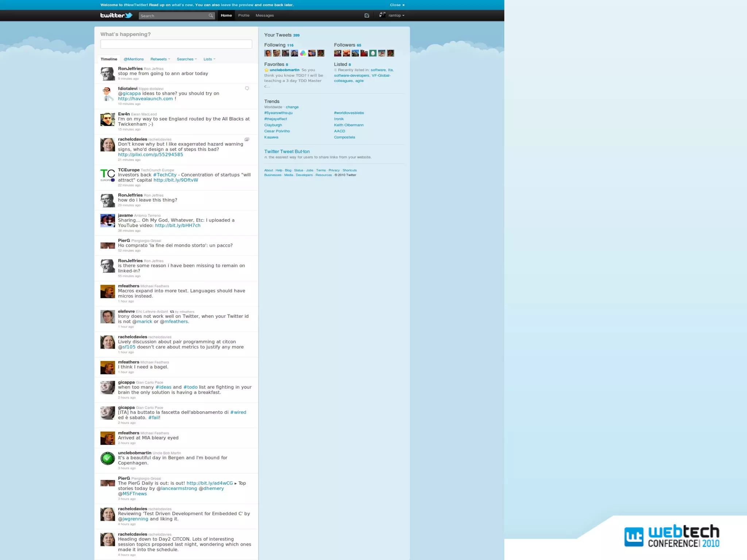Close the NewTwitter welcome banner
This screenshot has height=560, width=747.
(x=397, y=5)
